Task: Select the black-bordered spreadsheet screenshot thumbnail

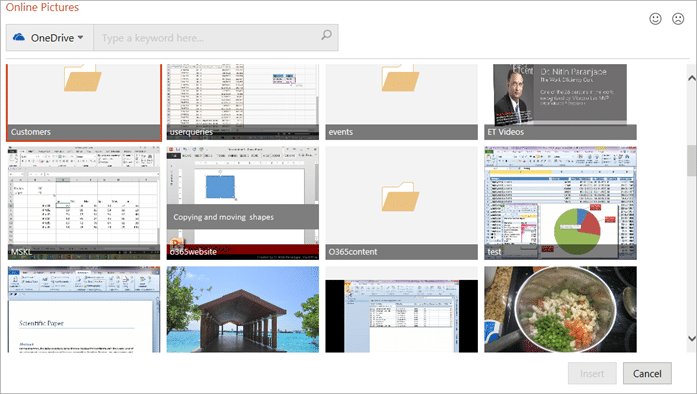Action: (x=401, y=310)
